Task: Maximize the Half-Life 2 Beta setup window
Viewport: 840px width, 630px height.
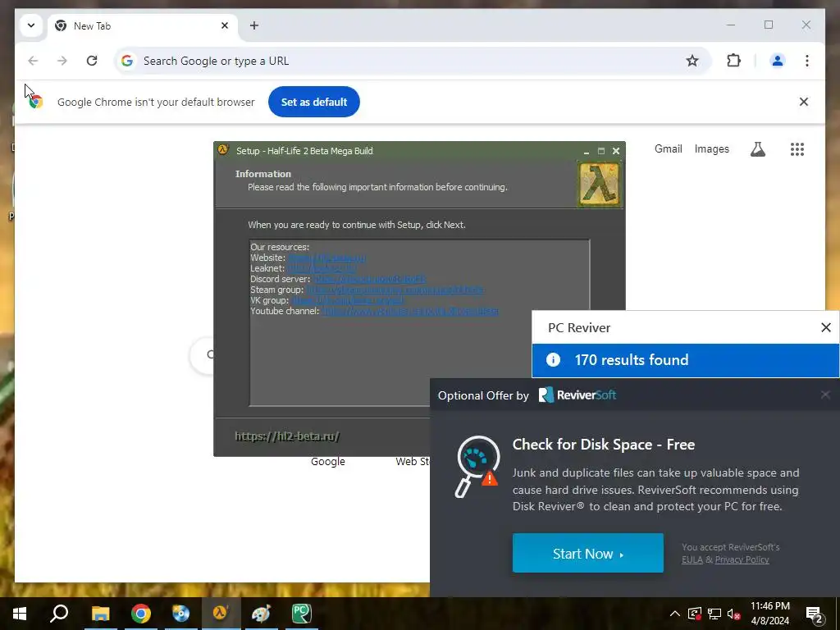Action: coord(601,151)
